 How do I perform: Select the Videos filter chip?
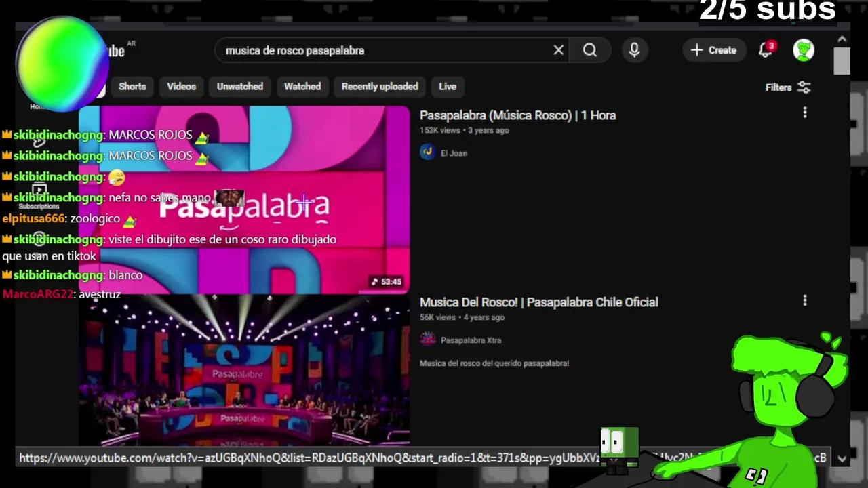(181, 87)
